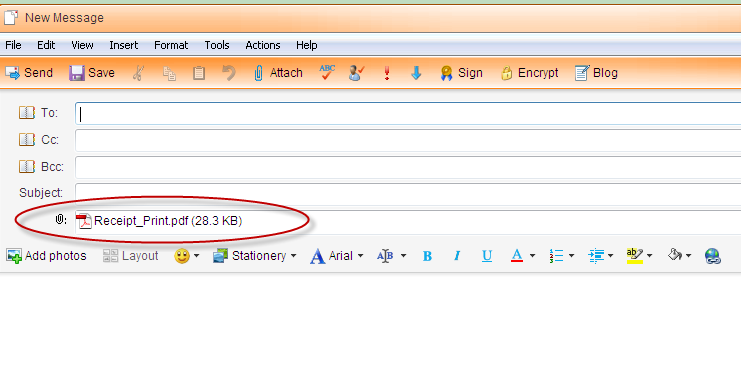Open the highlight color dropdown arrow
The height and width of the screenshot is (392, 741).
coord(649,256)
